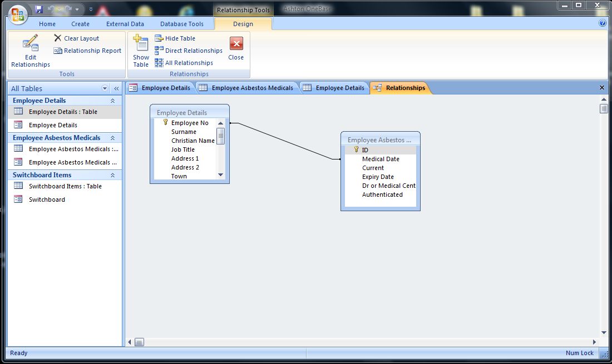Click the horizontal scrollbar thumb
The width and height of the screenshot is (612, 364).
[139, 342]
